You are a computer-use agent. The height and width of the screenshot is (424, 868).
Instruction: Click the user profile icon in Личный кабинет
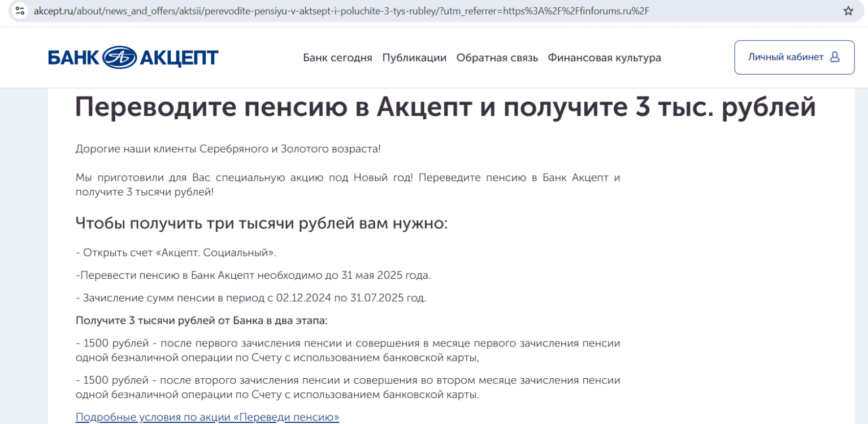(835, 57)
